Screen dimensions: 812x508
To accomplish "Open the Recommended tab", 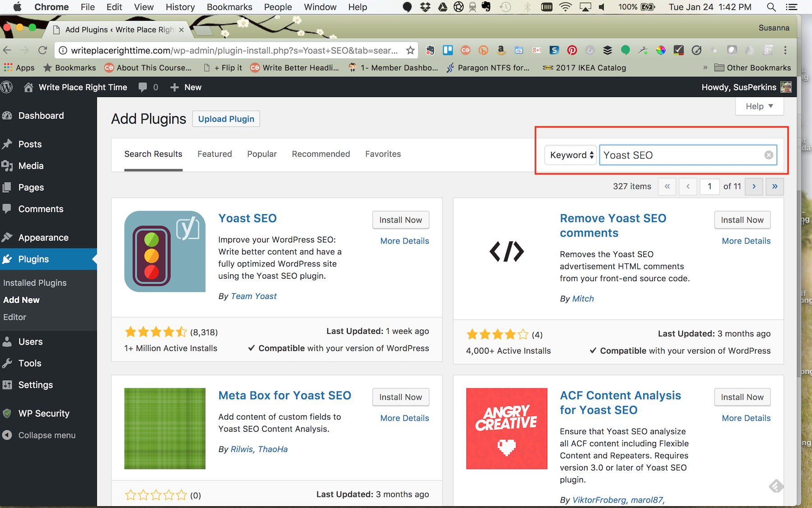I will [321, 154].
